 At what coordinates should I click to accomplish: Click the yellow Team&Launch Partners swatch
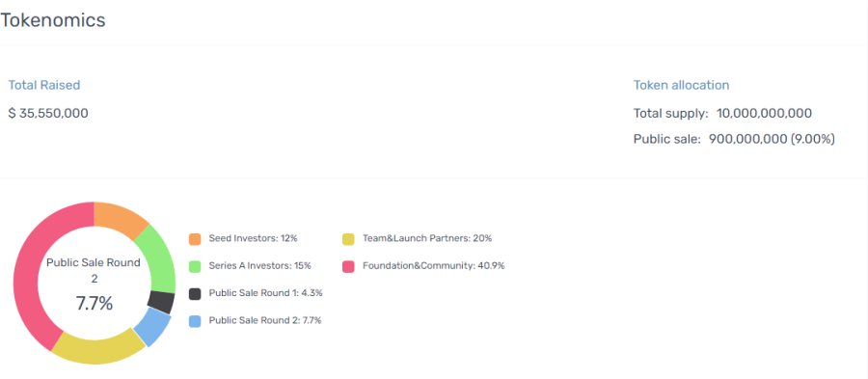[348, 239]
